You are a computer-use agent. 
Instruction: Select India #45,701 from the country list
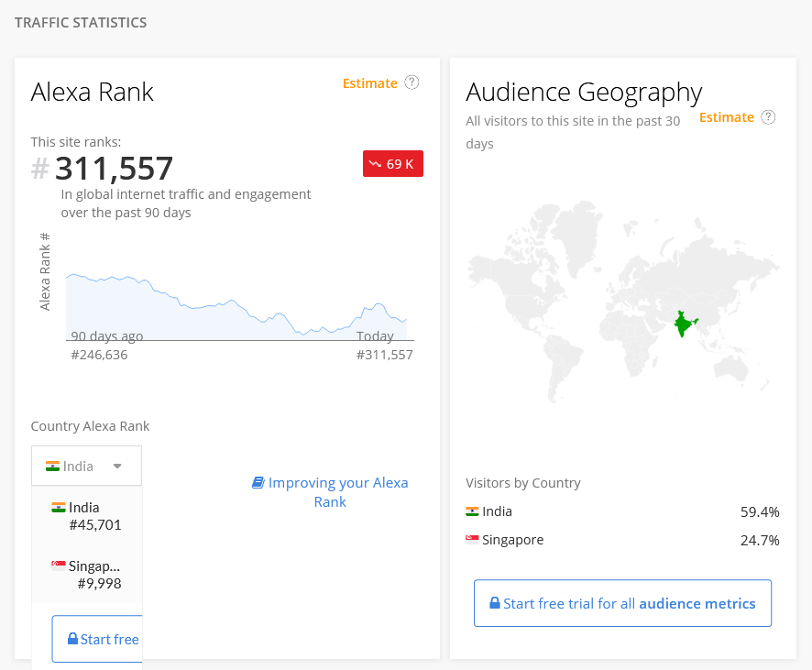87,516
